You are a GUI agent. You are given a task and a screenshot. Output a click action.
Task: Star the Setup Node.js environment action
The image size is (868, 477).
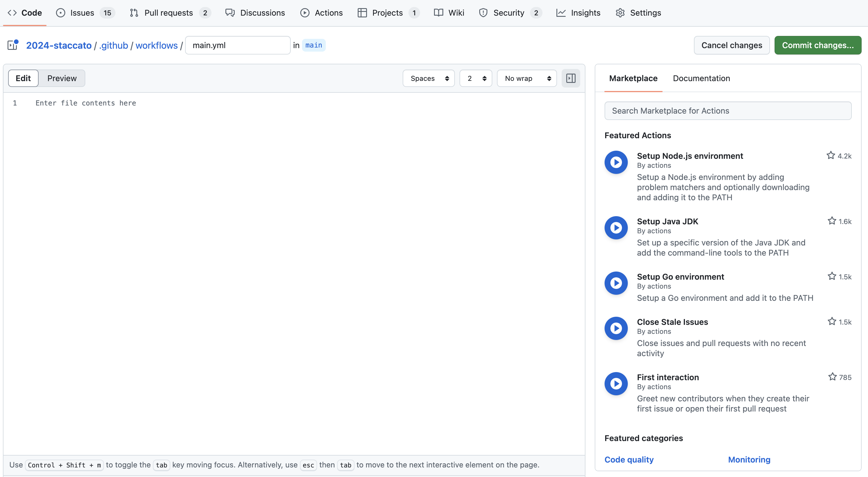(831, 156)
